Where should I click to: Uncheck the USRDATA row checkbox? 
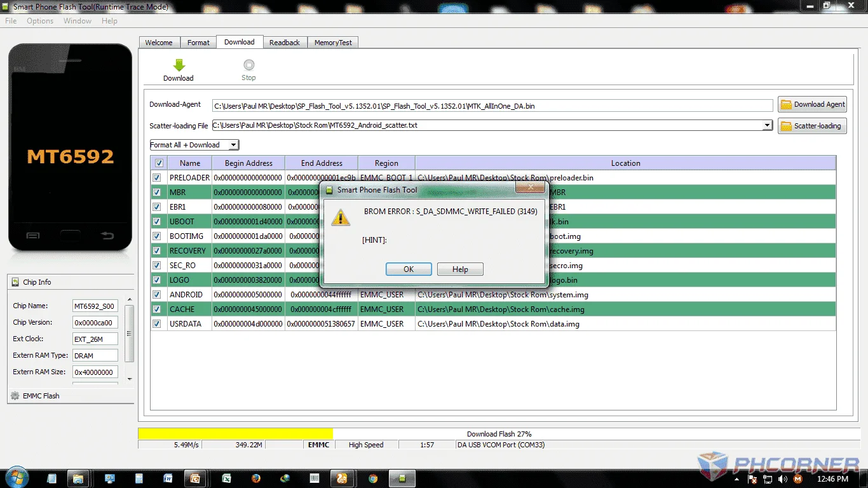pos(157,324)
